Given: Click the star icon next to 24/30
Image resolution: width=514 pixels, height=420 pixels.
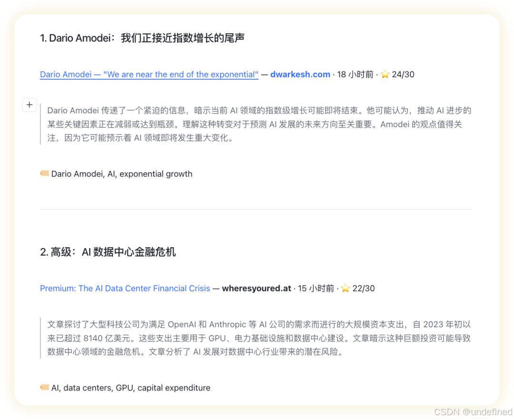Looking at the screenshot, I should pyautogui.click(x=385, y=74).
